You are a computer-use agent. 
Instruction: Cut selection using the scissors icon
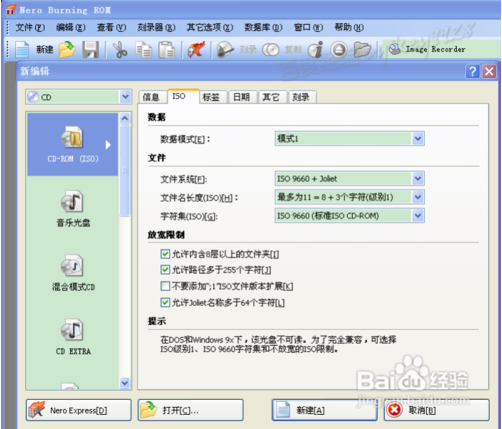click(119, 50)
